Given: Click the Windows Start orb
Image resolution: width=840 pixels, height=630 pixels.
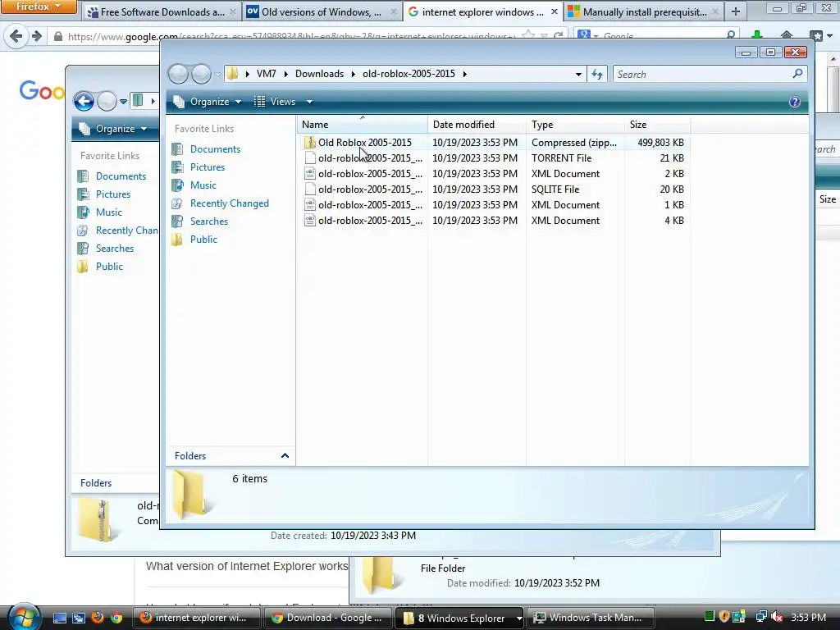Looking at the screenshot, I should tap(23, 617).
